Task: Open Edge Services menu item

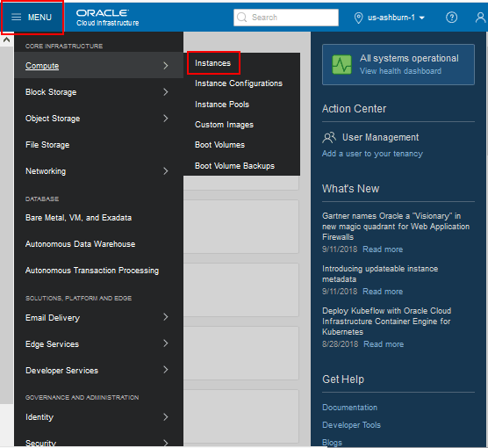Action: [53, 344]
